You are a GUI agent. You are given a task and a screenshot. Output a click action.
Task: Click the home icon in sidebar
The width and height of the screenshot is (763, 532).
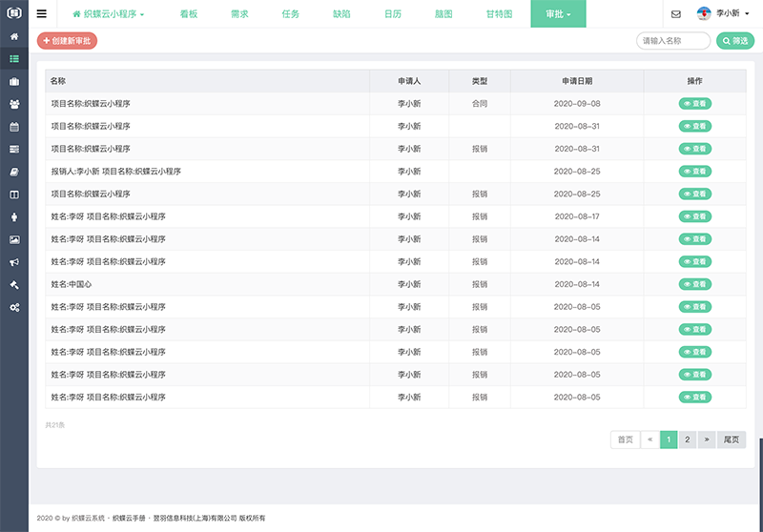13,36
